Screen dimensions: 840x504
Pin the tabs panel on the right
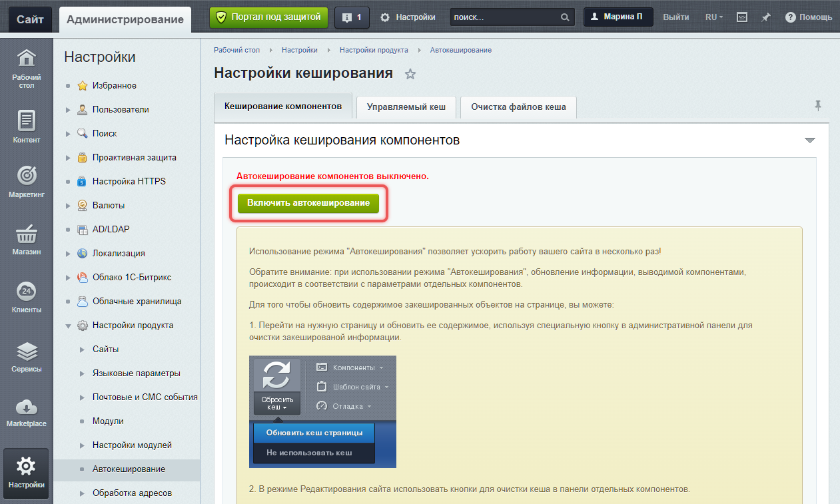click(x=818, y=106)
